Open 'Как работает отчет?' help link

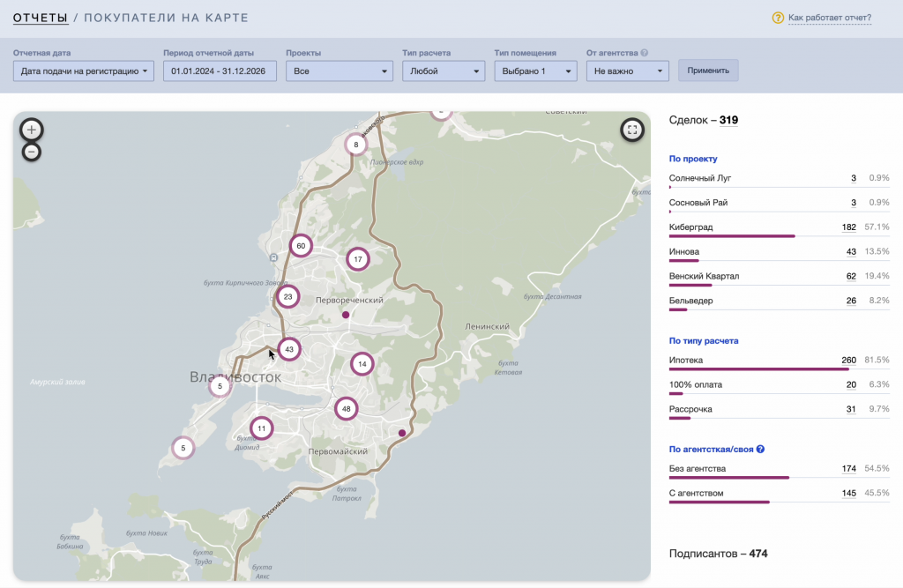point(829,18)
